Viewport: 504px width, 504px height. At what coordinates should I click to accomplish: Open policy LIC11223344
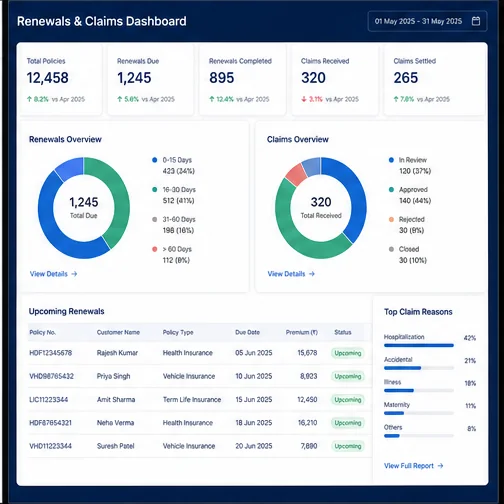(49, 399)
